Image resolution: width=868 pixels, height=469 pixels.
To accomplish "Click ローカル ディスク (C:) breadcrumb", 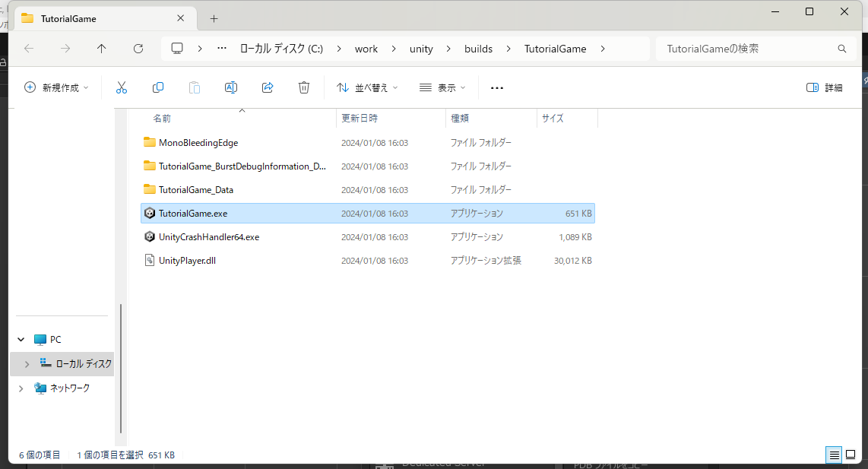I will point(281,49).
